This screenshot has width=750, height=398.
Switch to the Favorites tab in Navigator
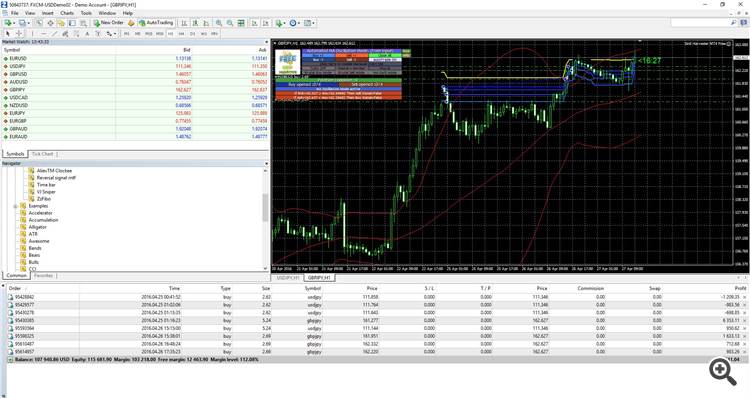pos(44,276)
